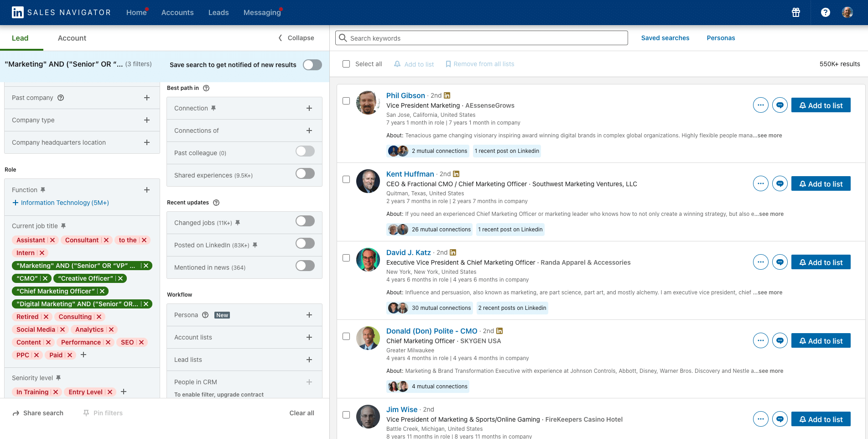Add Phil Gibson to list
The height and width of the screenshot is (439, 868).
pos(821,105)
